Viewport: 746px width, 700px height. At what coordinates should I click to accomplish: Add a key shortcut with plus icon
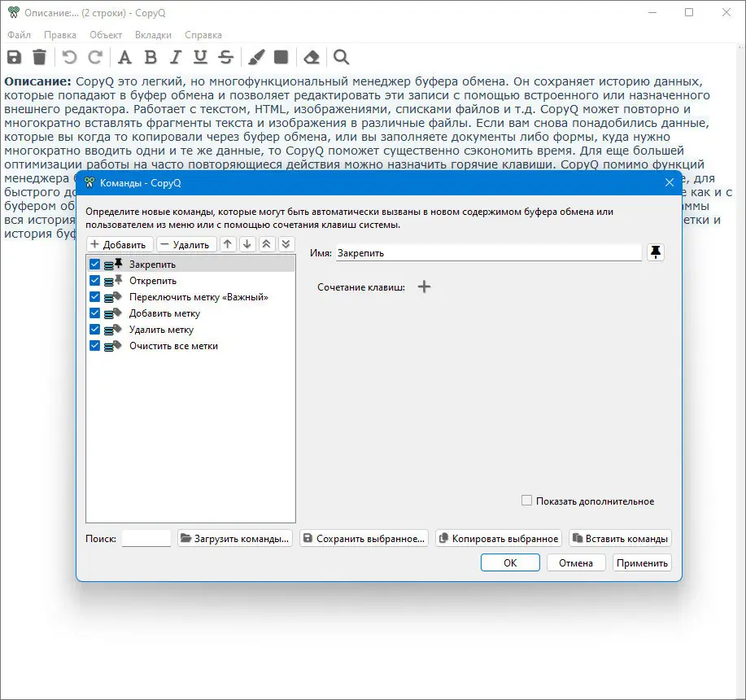coord(424,287)
